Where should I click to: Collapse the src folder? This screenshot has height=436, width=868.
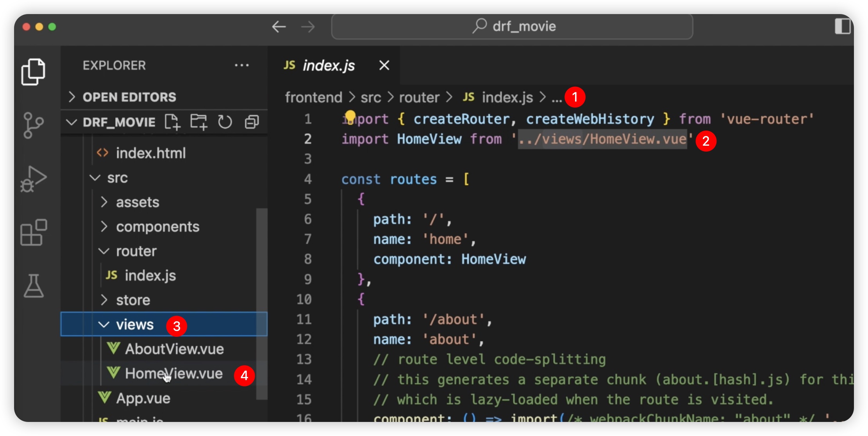[95, 178]
